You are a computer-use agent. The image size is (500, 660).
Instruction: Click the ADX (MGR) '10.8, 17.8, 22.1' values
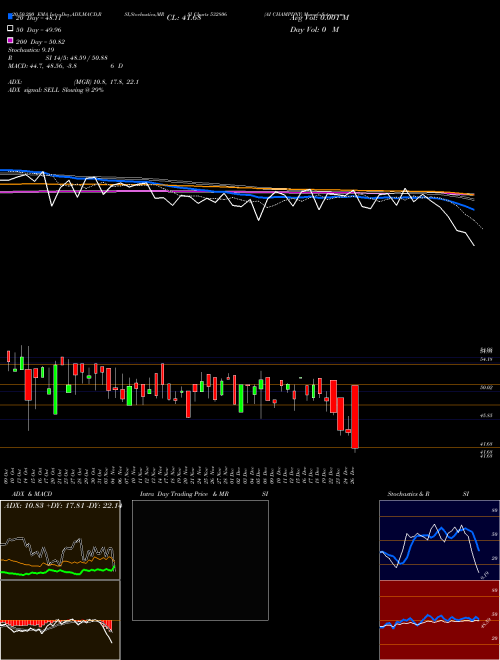(117, 82)
